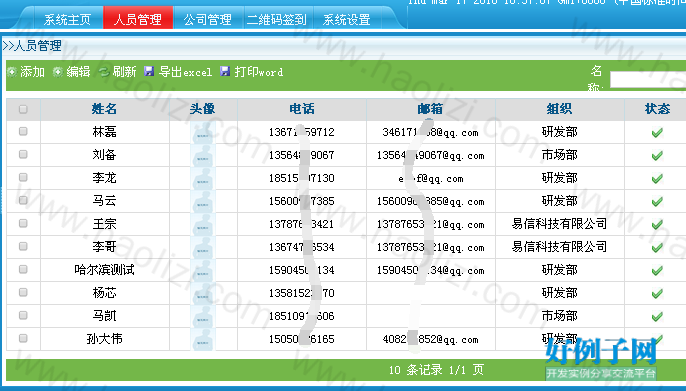Click the 导出excel save icon
This screenshot has width=686, height=391.
click(149, 71)
